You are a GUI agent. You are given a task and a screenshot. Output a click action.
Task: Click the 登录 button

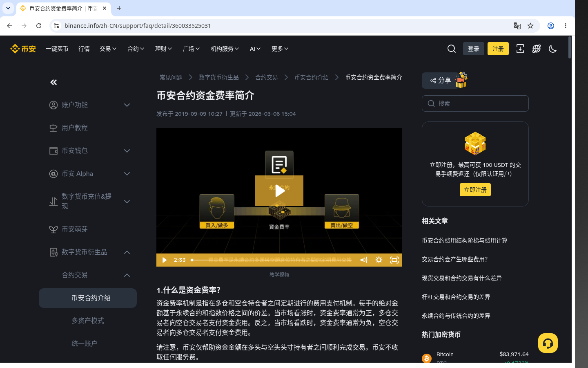[474, 49]
